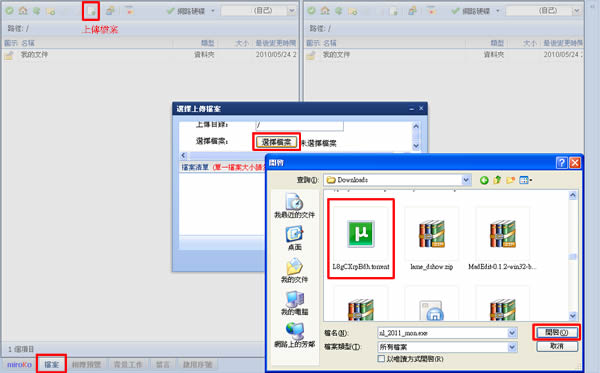Open 網路上的芳鄰 in the places bar
Screen dimensions: 600x373
pos(294,335)
